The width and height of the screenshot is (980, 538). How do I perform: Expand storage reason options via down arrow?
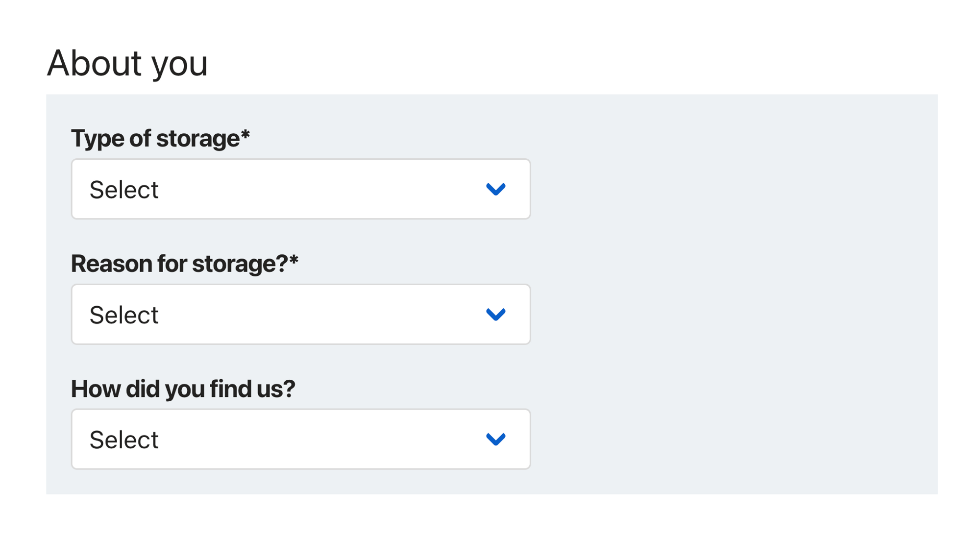coord(495,314)
